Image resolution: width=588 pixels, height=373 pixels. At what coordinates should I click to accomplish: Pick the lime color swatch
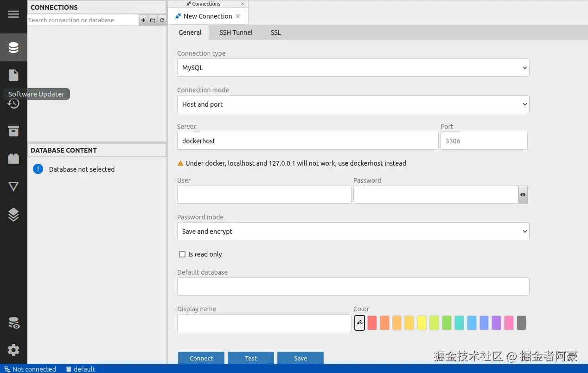[434, 323]
